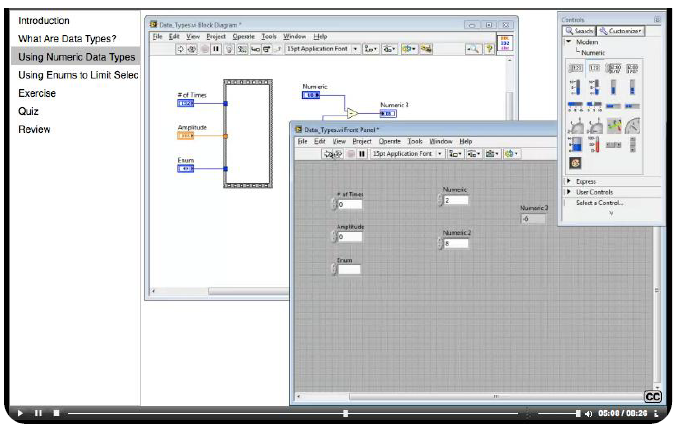Click Pause button in Front Panel toolbar
The height and width of the screenshot is (430, 676).
361,154
